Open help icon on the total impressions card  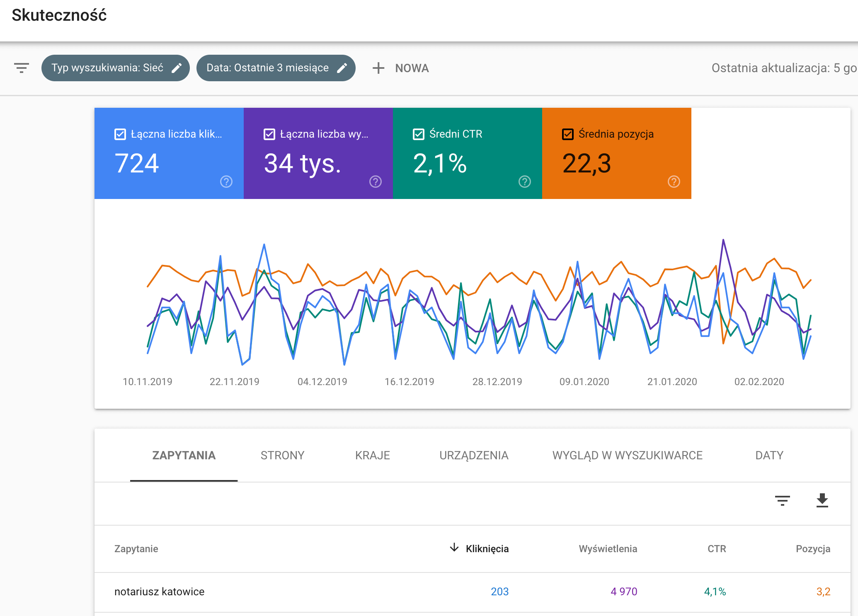click(376, 182)
